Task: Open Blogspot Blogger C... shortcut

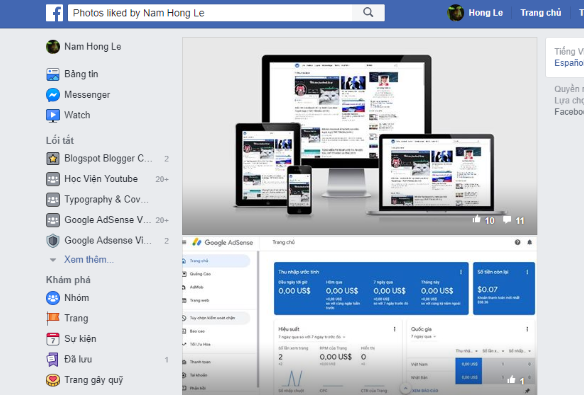Action: click(x=108, y=159)
